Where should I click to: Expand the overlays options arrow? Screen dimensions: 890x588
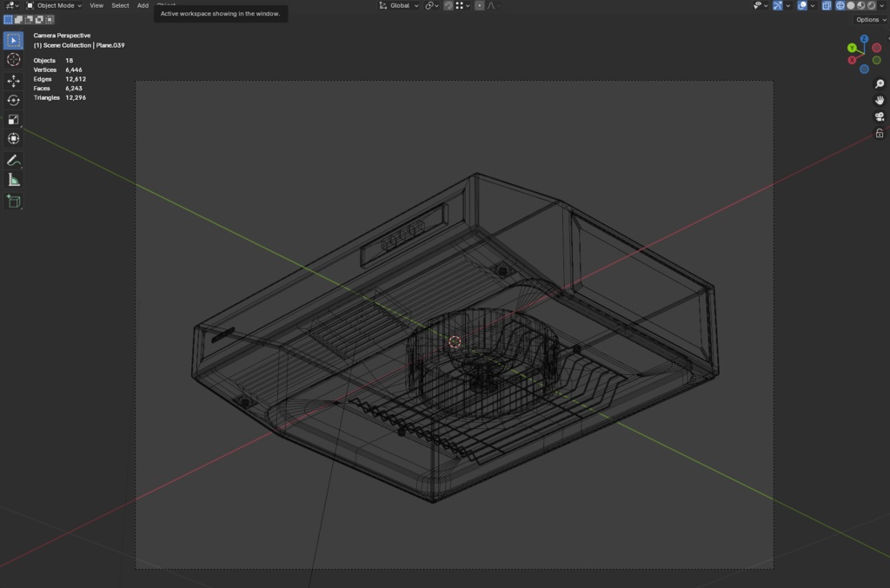tap(813, 6)
